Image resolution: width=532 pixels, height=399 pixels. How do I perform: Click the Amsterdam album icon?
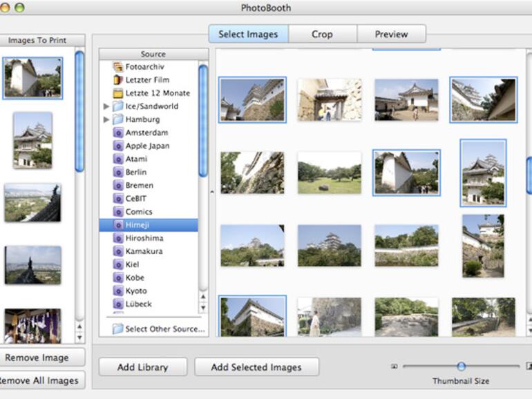click(x=118, y=133)
